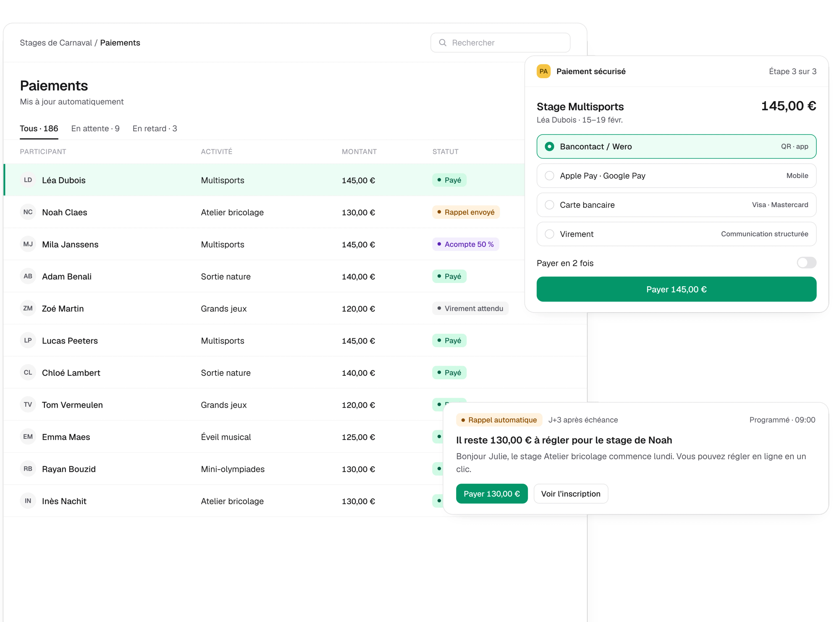This screenshot has width=840, height=622.
Task: Open the En attente · 9 tab
Action: click(95, 128)
